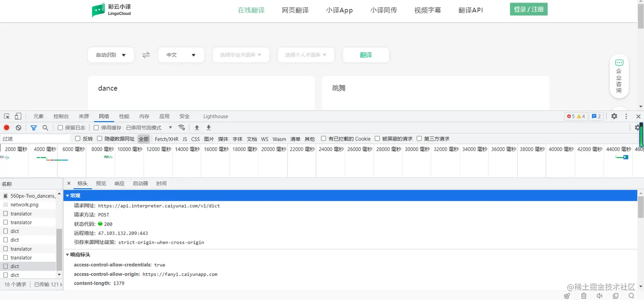Switch to 元素 DevTools tab
644x300 pixels.
coord(38,116)
